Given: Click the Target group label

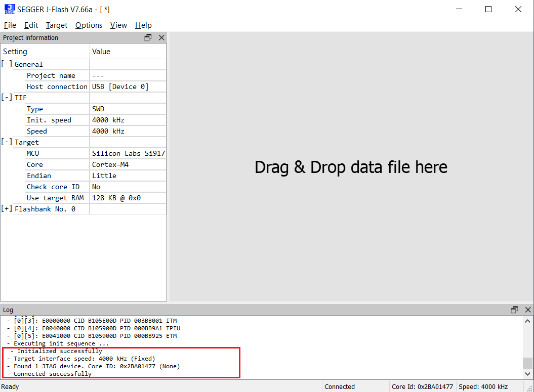Looking at the screenshot, I should [x=26, y=142].
